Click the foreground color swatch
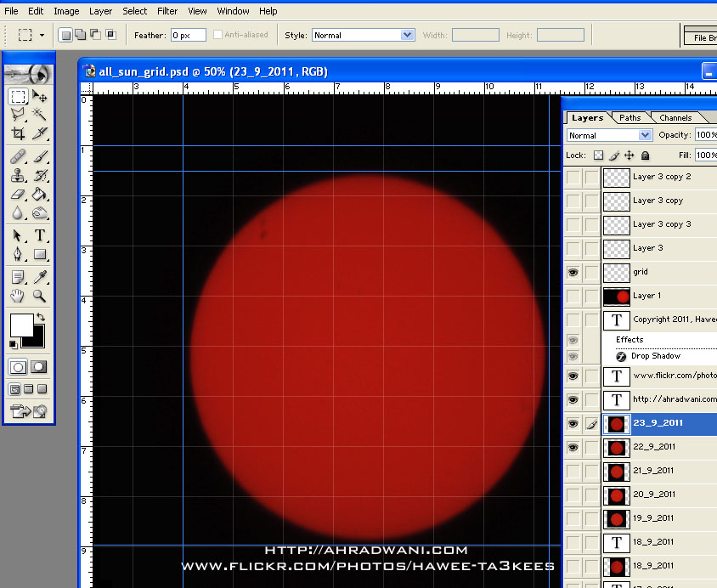This screenshot has height=588, width=717. [21, 325]
